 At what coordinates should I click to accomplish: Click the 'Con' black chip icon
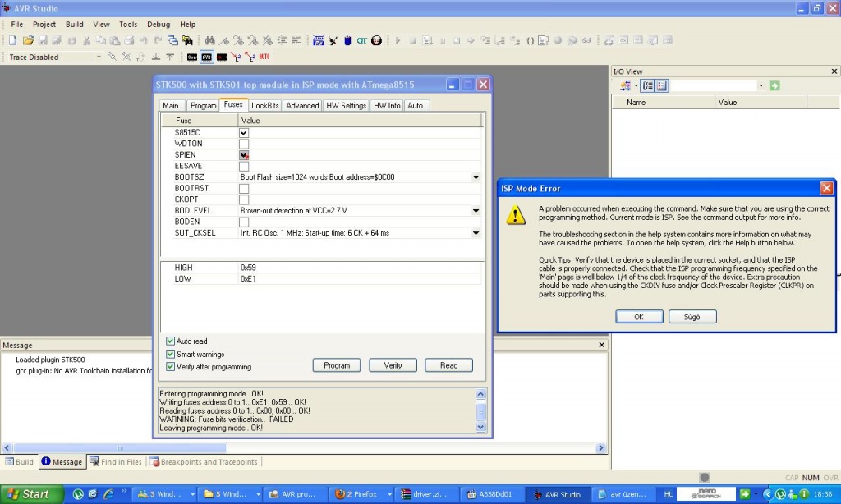192,57
